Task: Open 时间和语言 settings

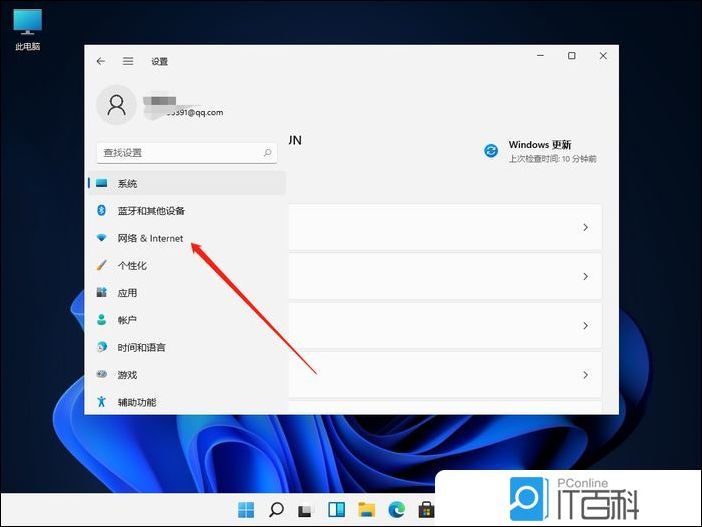Action: click(187, 347)
